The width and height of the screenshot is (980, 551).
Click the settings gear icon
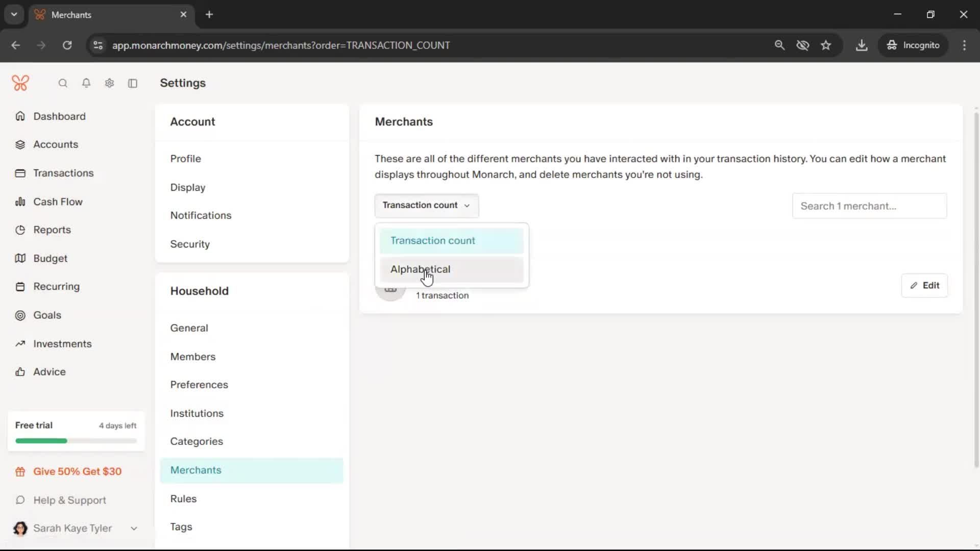(x=109, y=83)
